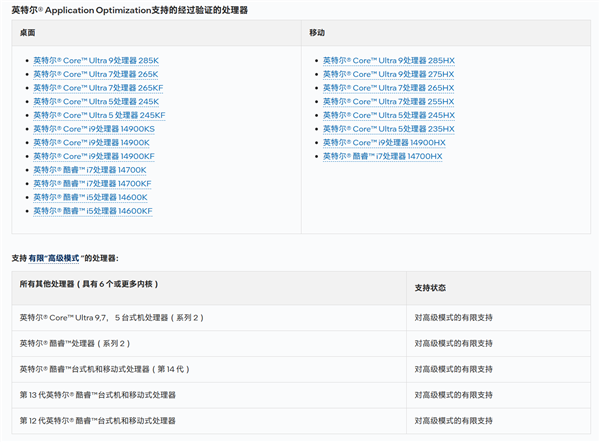The image size is (600, 442).
Task: Open 酷睿 i7 14700KF processor link
Action: pyautogui.click(x=92, y=184)
